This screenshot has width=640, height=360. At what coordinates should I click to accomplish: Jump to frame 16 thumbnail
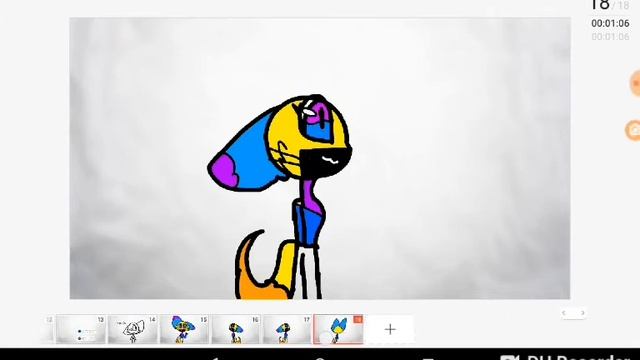pos(236,329)
